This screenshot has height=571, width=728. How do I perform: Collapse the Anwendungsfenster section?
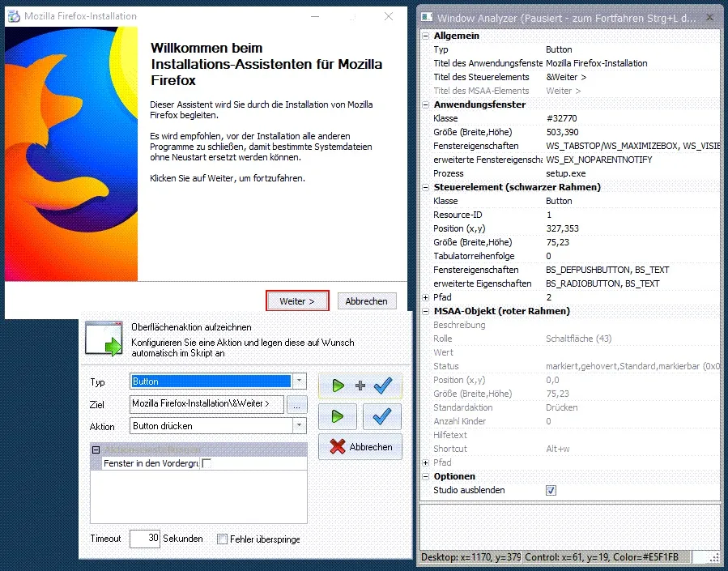click(425, 104)
